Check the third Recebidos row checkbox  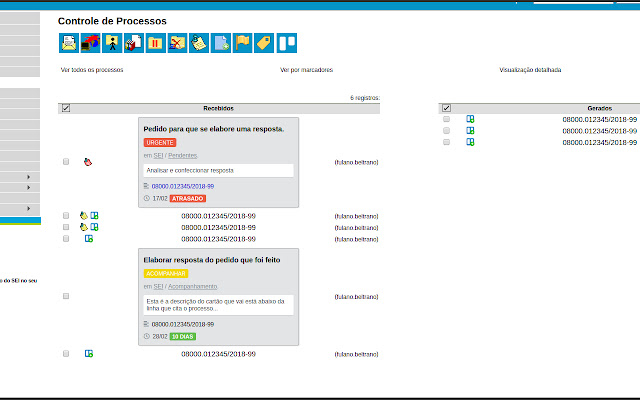coord(66,227)
